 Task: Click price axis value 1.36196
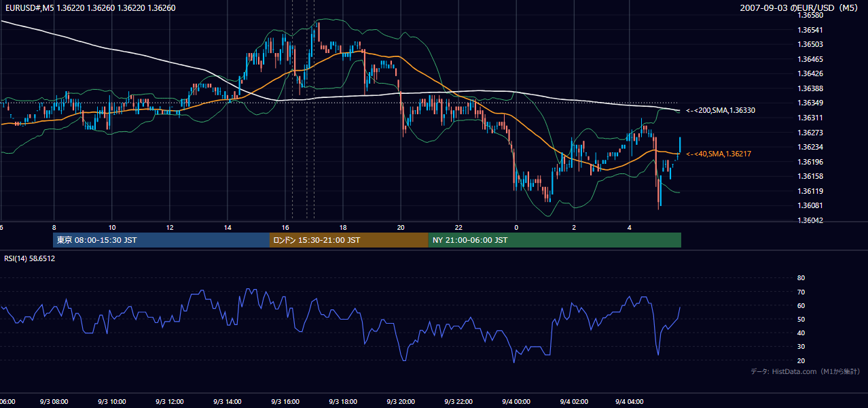[810, 162]
